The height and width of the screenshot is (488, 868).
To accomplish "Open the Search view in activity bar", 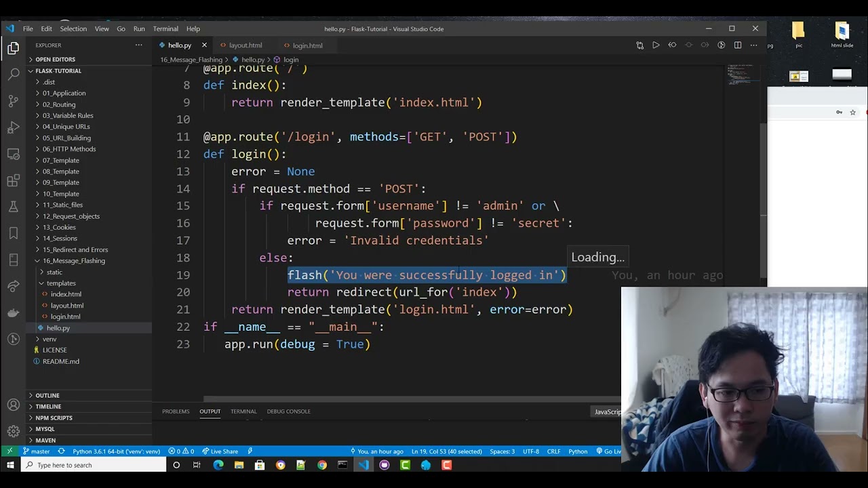I will click(x=14, y=75).
